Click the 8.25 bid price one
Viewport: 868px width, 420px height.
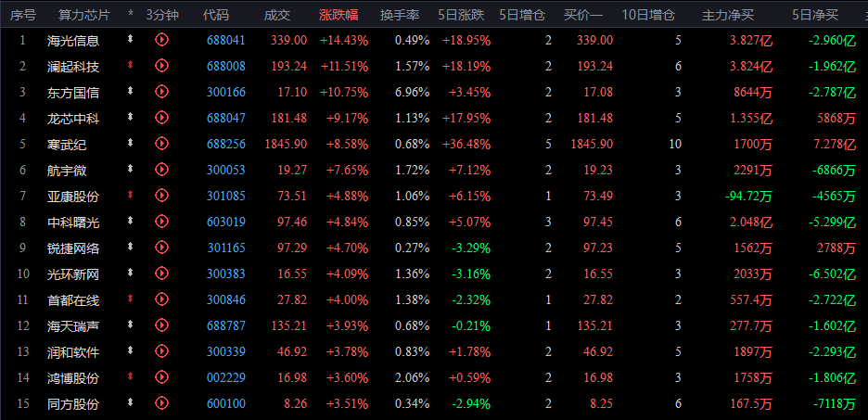pyautogui.click(x=602, y=404)
